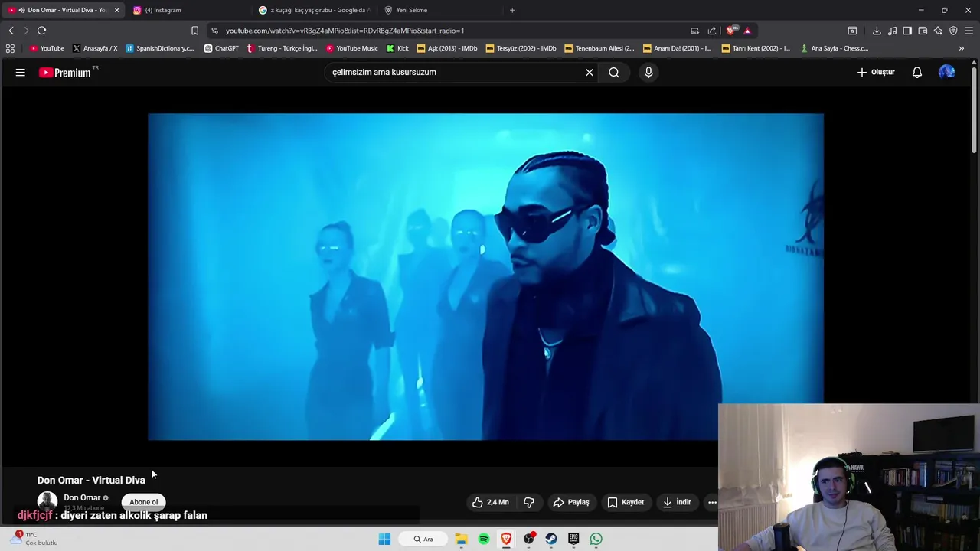Open YouTube bookmark
Screen dimensions: 980x551
47,48
